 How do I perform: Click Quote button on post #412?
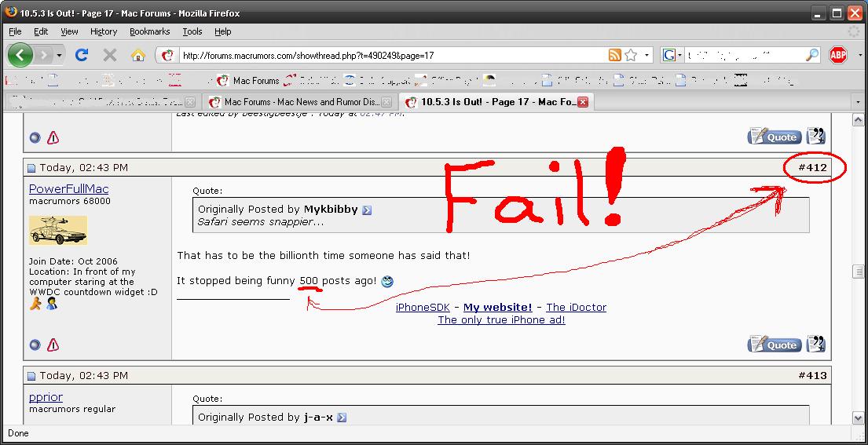coord(775,345)
